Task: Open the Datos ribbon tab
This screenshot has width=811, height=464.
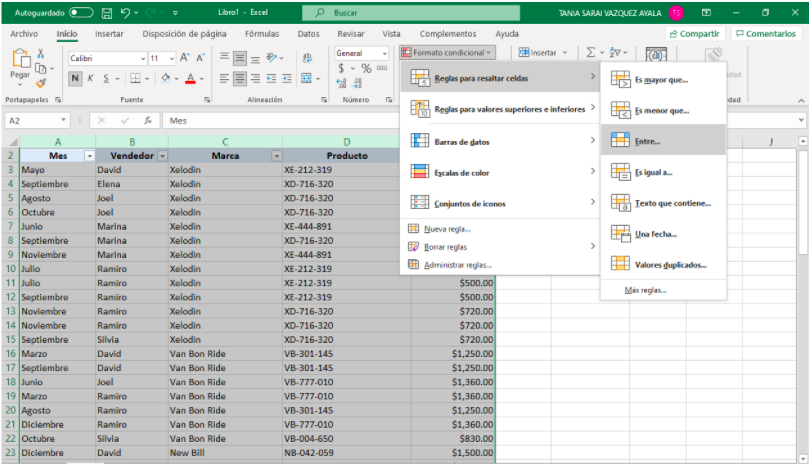Action: (x=308, y=34)
